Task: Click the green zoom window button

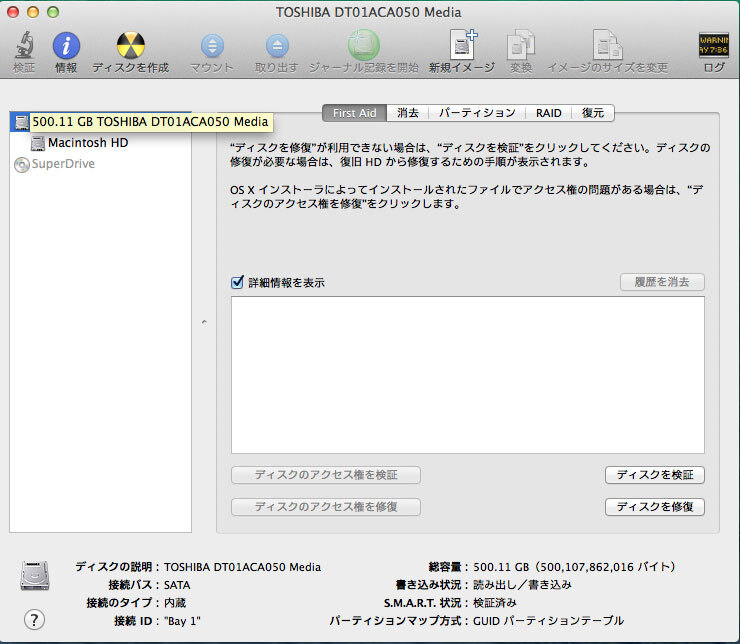Action: [53, 12]
